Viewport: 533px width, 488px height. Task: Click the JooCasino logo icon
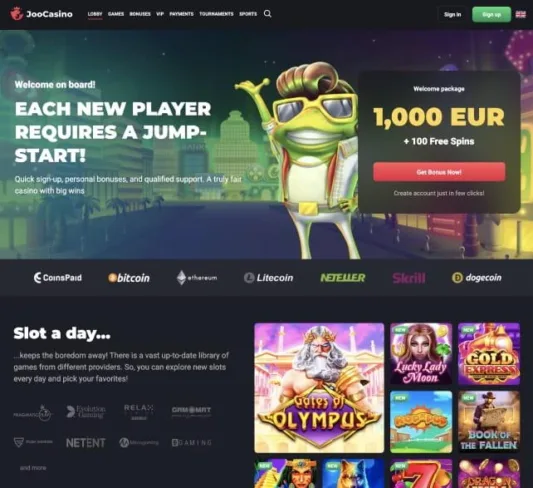[x=16, y=14]
